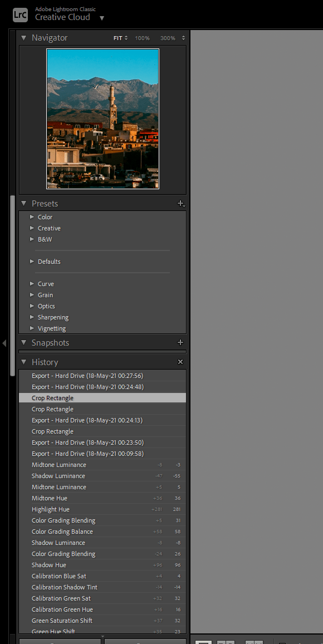
Task: Select the Calibration Green Sat history step
Action: (x=102, y=598)
